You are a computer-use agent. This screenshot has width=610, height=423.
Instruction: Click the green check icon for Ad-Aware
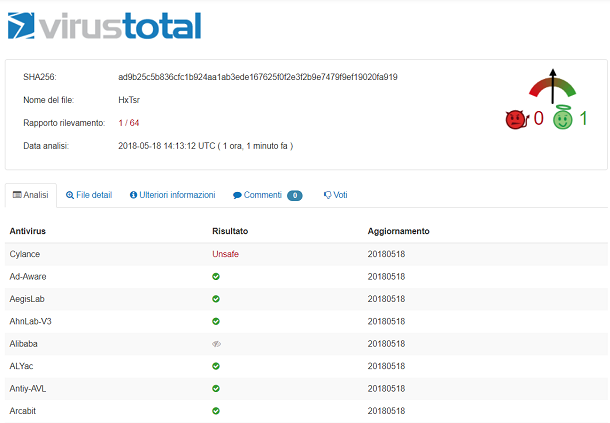coord(216,277)
